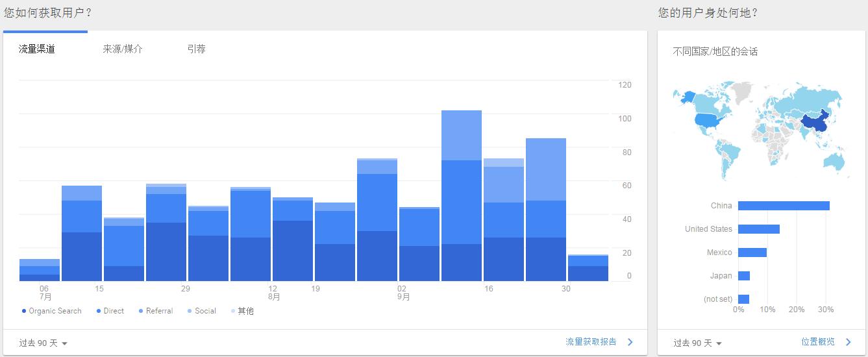This screenshot has height=357, width=868.
Task: Click the Mexico sessions bar
Action: [752, 252]
